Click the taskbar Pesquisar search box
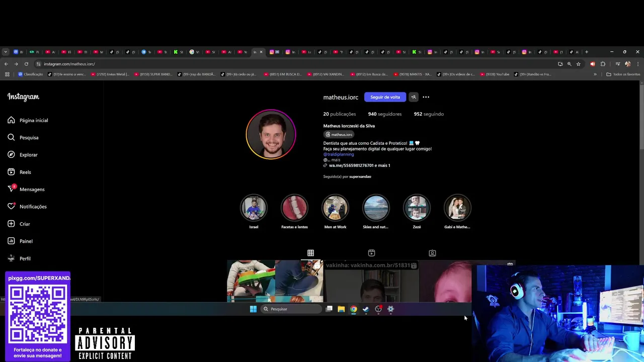The height and width of the screenshot is (362, 644). (292, 309)
